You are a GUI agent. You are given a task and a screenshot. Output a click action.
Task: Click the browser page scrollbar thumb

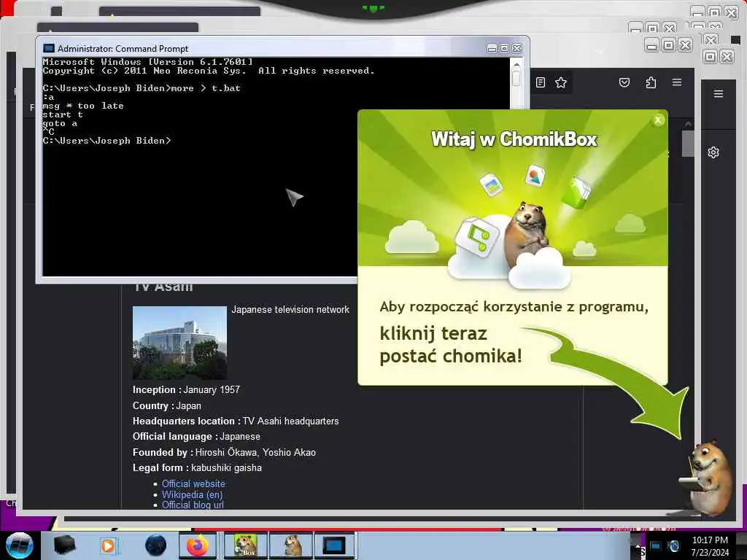point(687,144)
